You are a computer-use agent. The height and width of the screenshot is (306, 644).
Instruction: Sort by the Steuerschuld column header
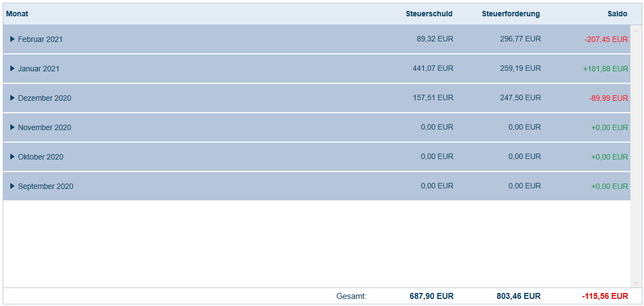pyautogui.click(x=429, y=14)
